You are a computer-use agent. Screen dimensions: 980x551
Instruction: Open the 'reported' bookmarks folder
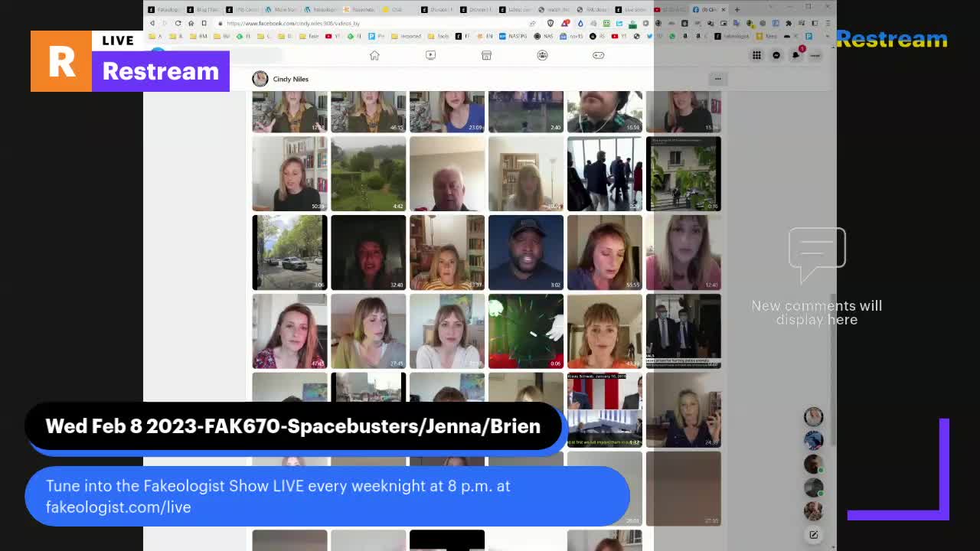click(x=407, y=36)
